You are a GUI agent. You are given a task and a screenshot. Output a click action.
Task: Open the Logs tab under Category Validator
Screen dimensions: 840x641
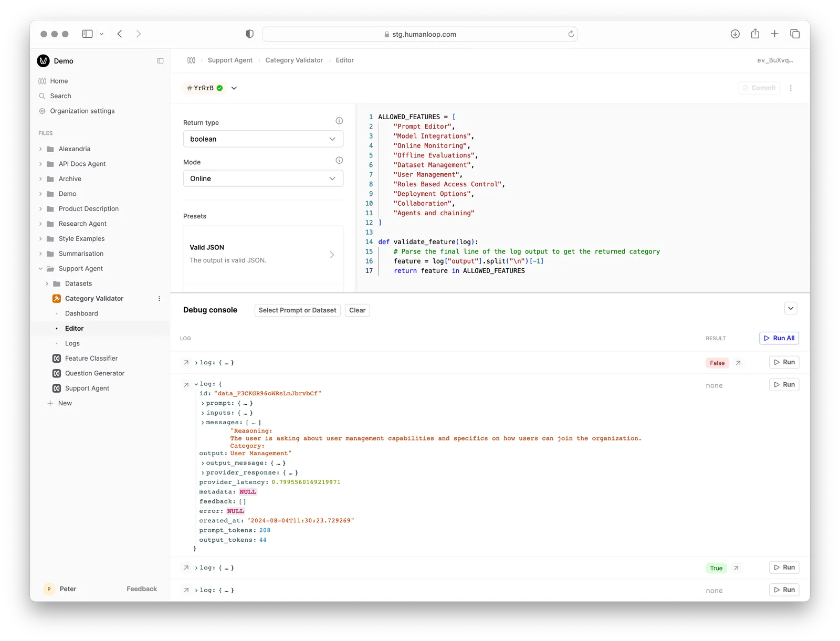(72, 343)
